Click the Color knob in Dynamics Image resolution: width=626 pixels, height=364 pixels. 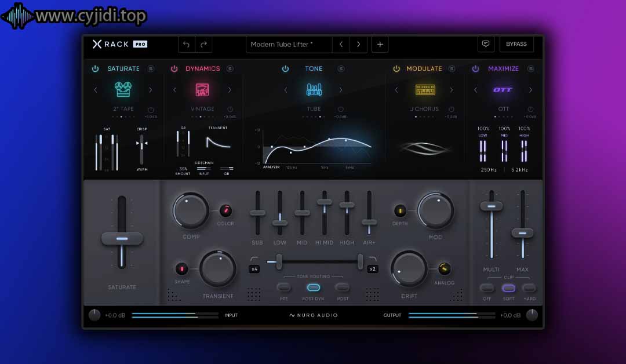[x=225, y=210]
